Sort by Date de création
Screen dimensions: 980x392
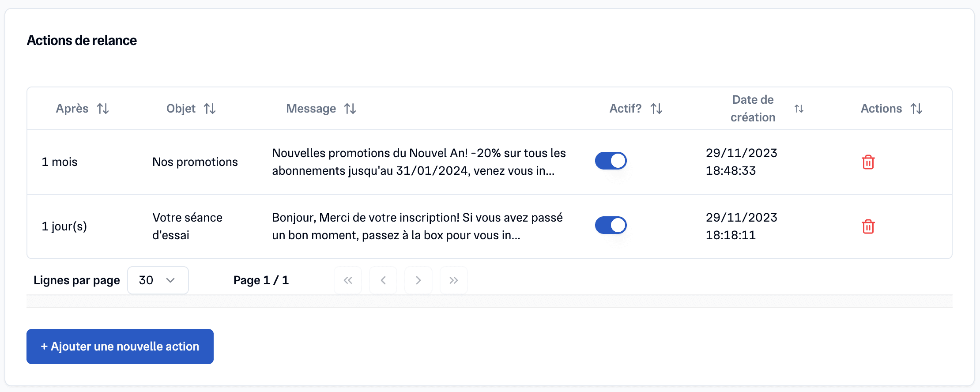[799, 108]
